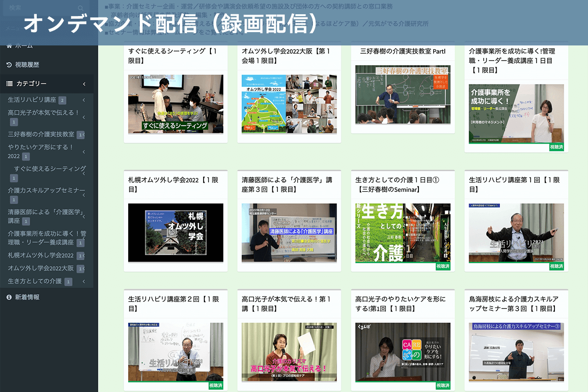Click the オムツ外し学会2022 大阪 video thumbnail
This screenshot has width=588, height=392.
click(x=289, y=104)
